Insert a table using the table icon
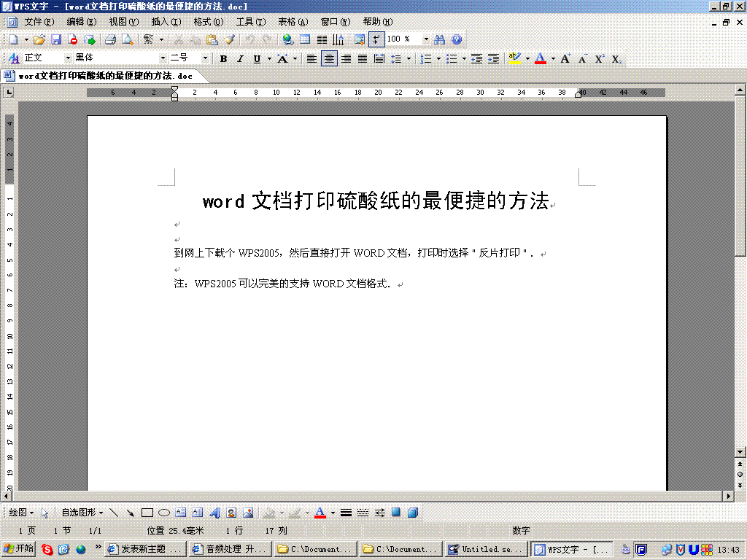This screenshot has height=560, width=747. 305,39
